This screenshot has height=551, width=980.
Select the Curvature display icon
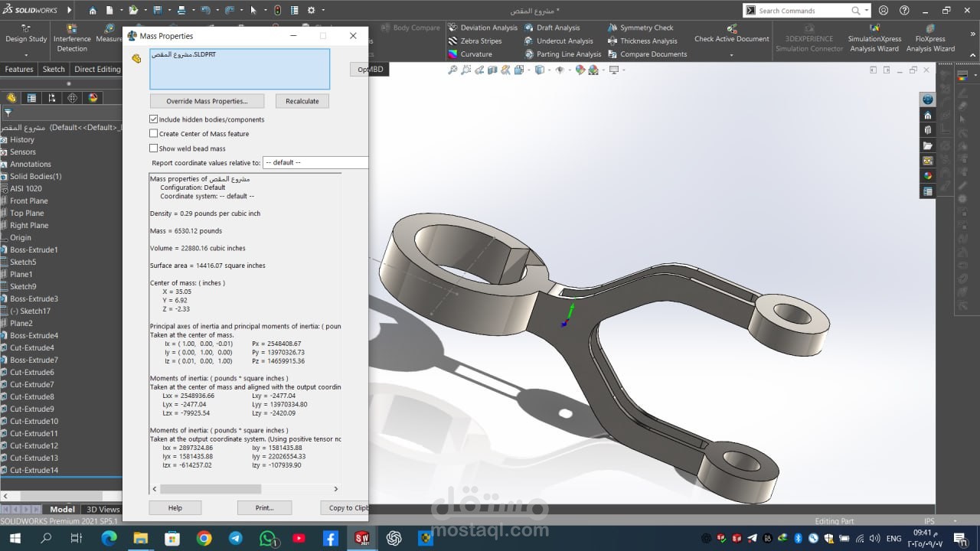coord(453,54)
